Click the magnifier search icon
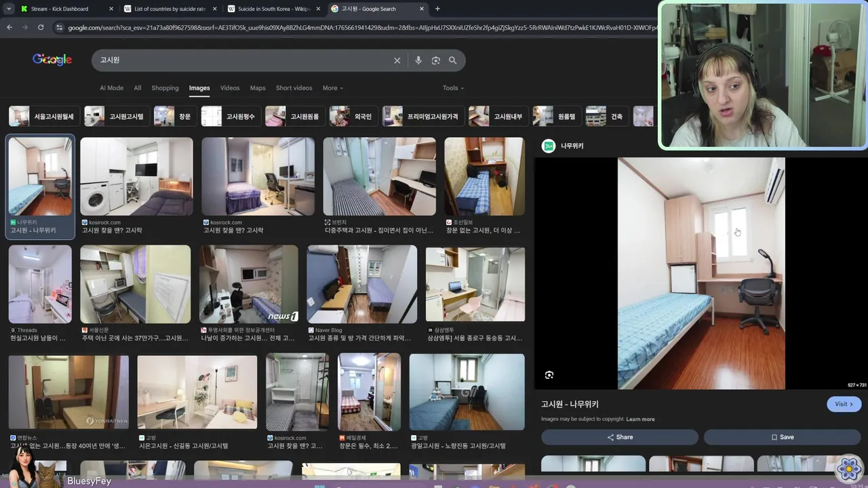 [453, 60]
